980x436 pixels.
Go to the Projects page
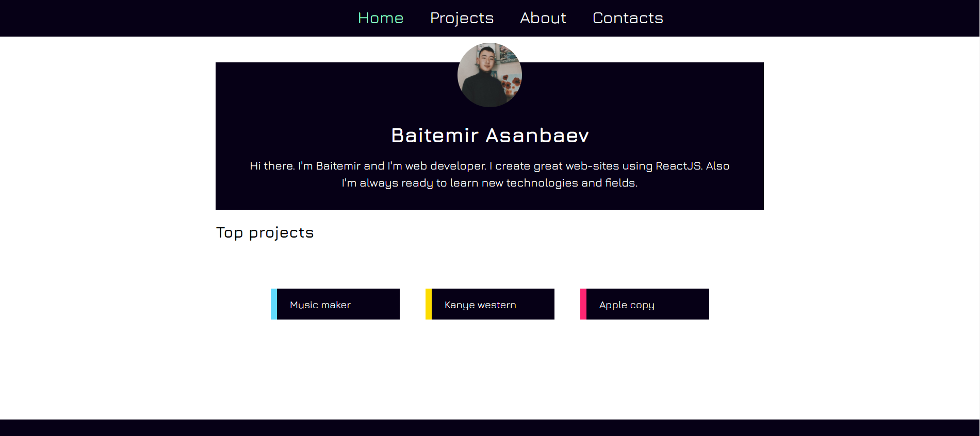(x=462, y=18)
